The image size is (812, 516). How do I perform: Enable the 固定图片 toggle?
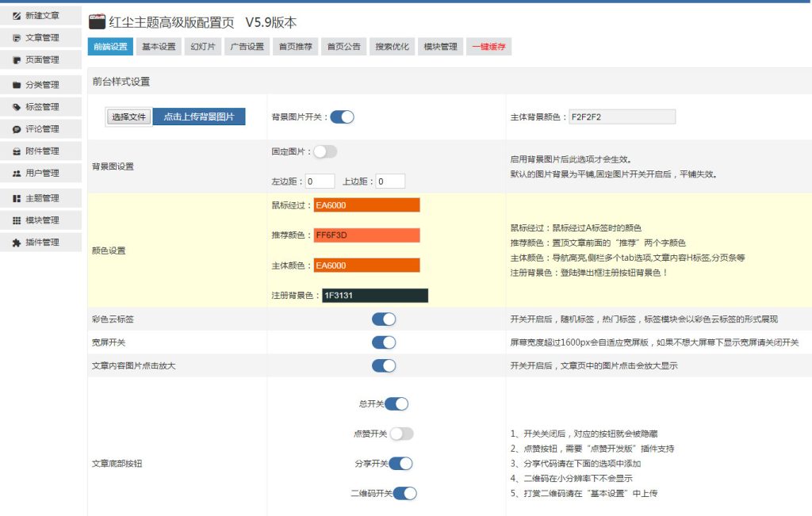(325, 151)
